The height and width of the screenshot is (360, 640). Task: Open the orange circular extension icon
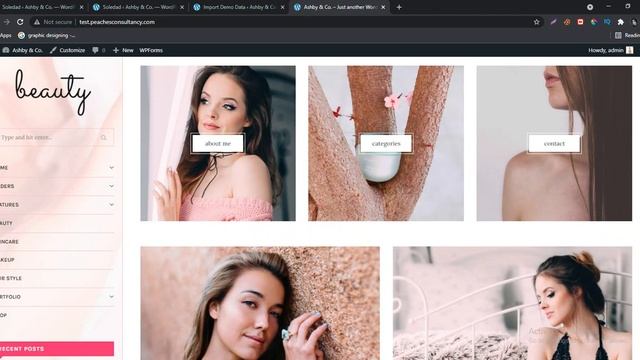(x=567, y=22)
